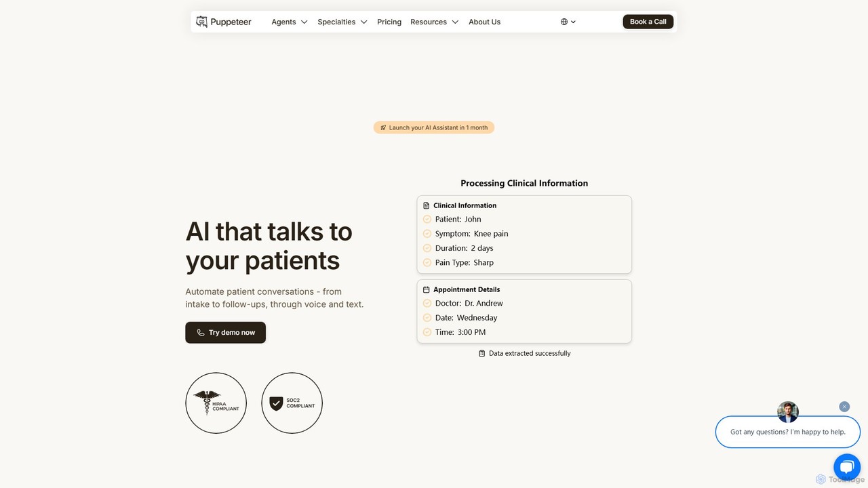The height and width of the screenshot is (488, 868).
Task: Click the 'Data extracted successfully' text
Action: click(x=530, y=353)
